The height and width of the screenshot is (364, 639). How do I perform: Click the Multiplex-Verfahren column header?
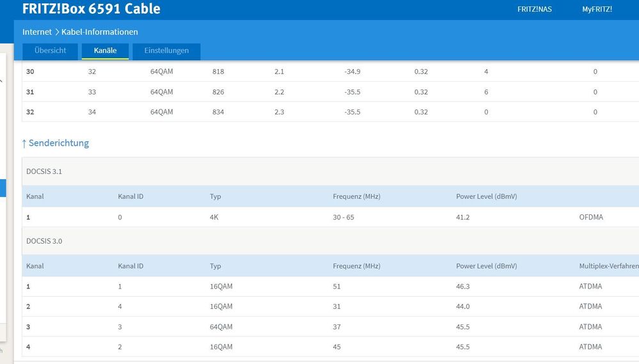(x=604, y=265)
